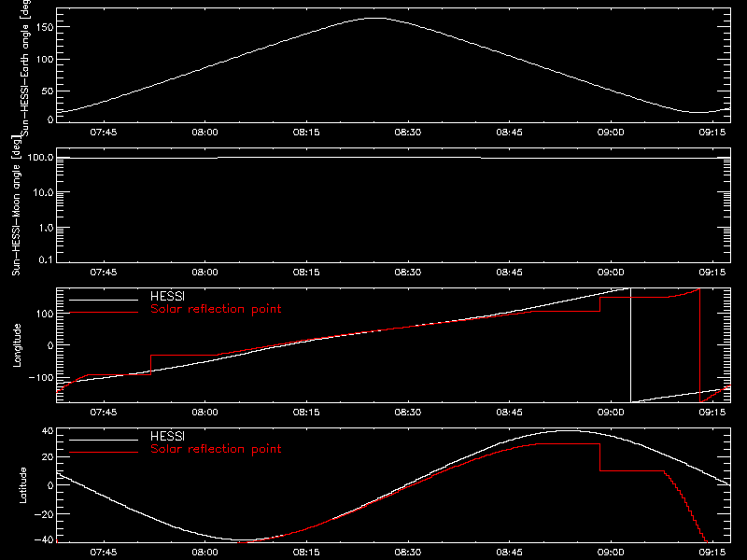The image size is (747, 560).
Task: Click the 09:00 tick label under longitude plot
Action: click(611, 413)
